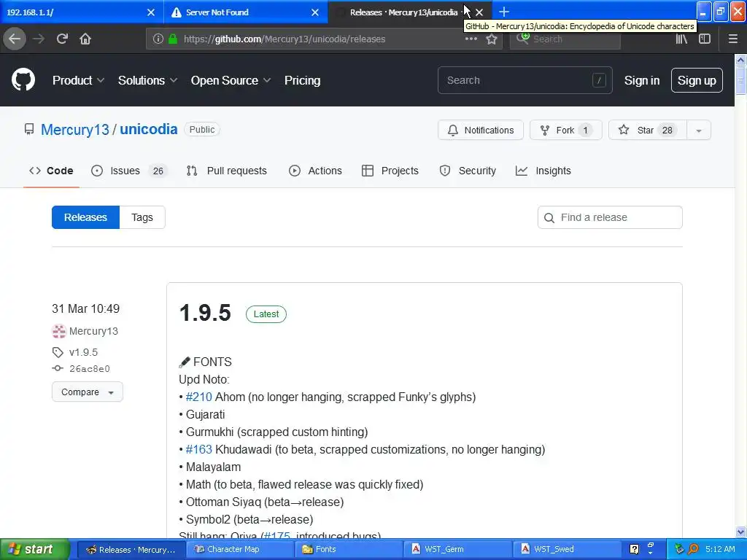Open the Actions tab
Screen dimensions: 747x560
point(315,171)
